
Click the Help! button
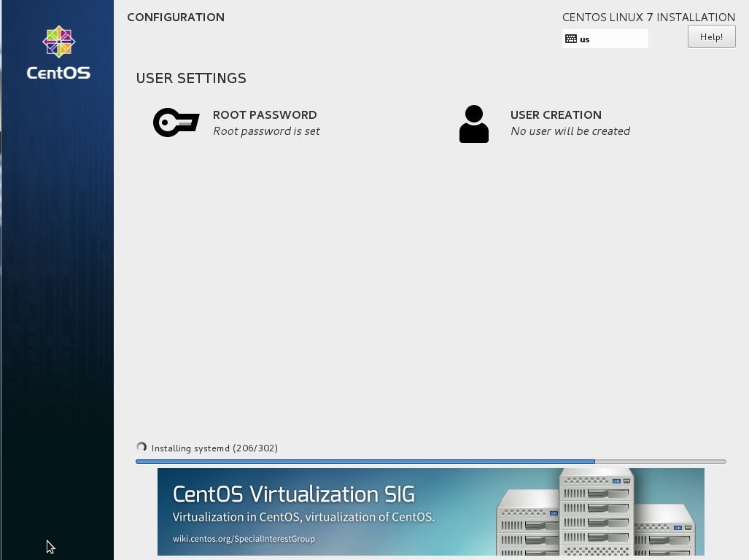(x=711, y=36)
